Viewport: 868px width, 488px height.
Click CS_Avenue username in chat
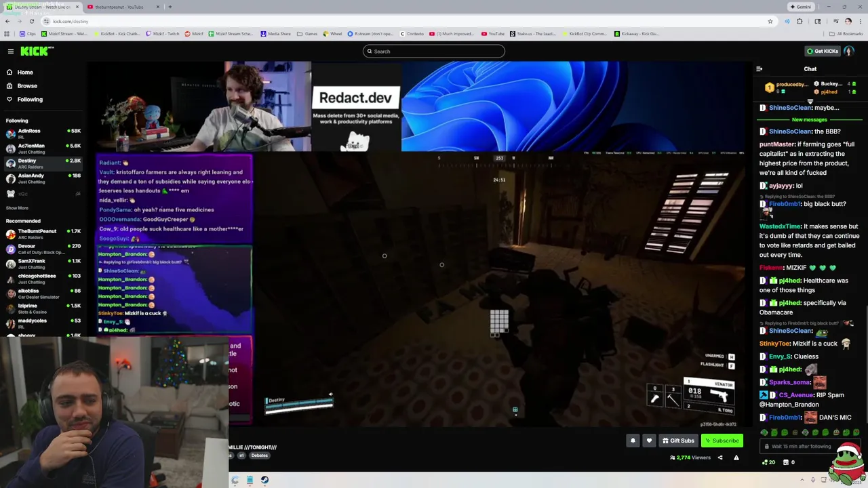tap(797, 394)
